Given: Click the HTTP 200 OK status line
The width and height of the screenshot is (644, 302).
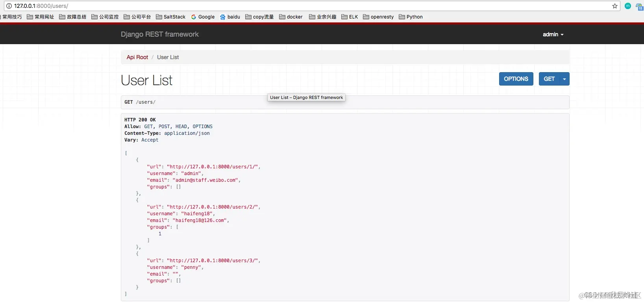Looking at the screenshot, I should coord(140,120).
